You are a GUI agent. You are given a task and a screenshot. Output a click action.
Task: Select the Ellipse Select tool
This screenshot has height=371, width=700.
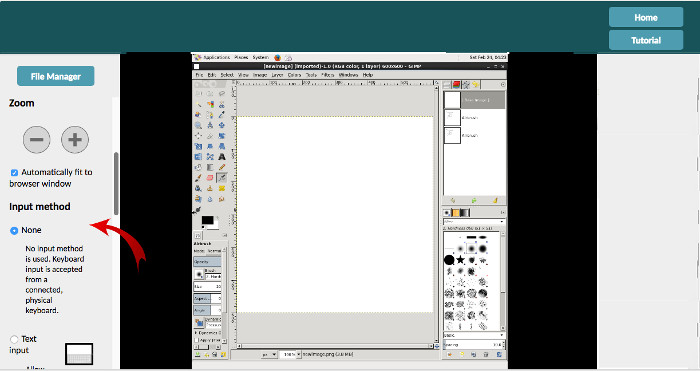[210, 93]
